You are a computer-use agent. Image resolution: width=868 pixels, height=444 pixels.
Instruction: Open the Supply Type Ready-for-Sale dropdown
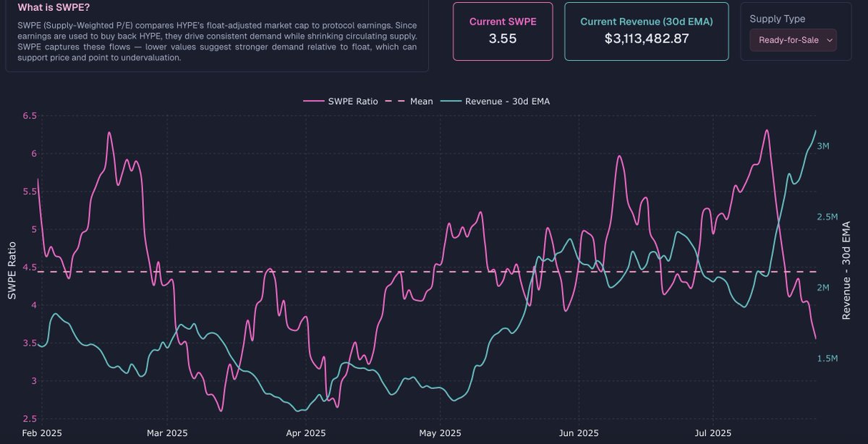pos(793,40)
